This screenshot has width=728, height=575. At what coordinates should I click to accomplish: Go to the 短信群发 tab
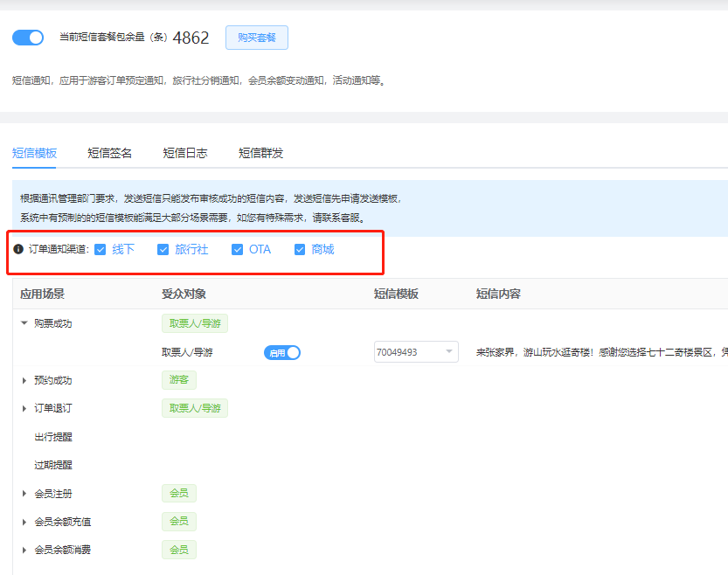(260, 153)
